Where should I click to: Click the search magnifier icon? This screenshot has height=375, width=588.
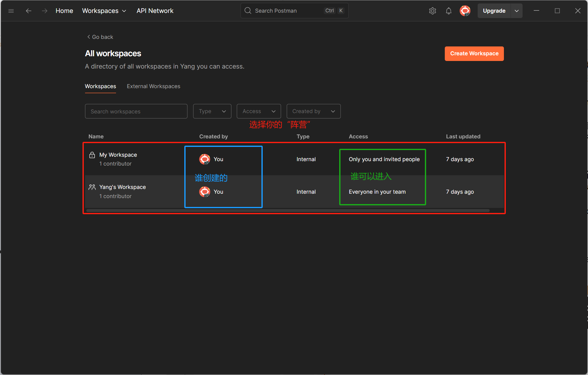point(248,11)
